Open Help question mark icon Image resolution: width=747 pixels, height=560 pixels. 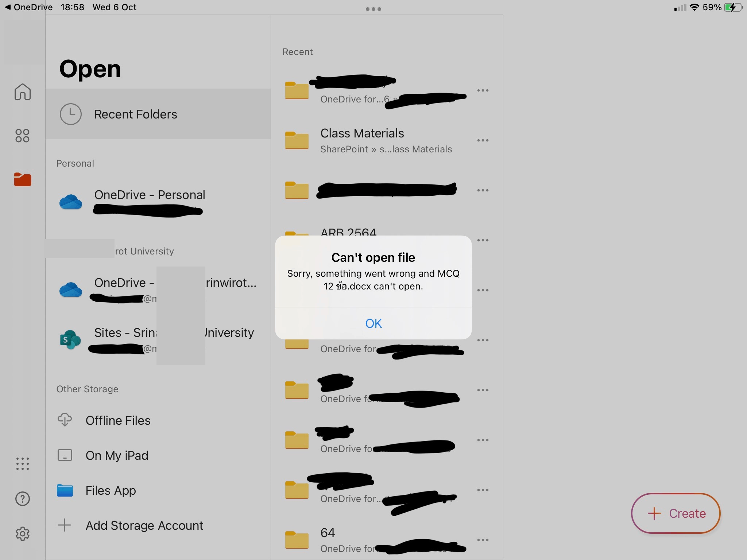[x=23, y=499]
